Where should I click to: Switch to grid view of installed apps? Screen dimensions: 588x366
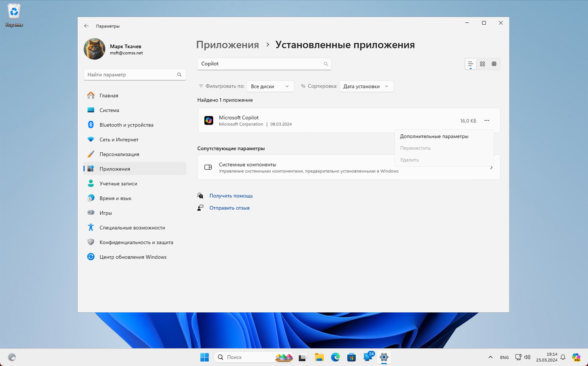pyautogui.click(x=483, y=64)
